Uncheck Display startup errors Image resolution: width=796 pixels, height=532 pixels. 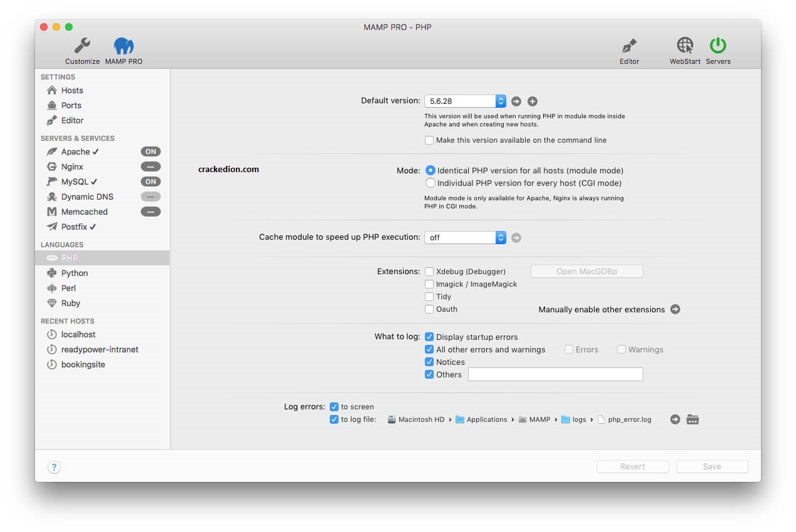coord(429,337)
